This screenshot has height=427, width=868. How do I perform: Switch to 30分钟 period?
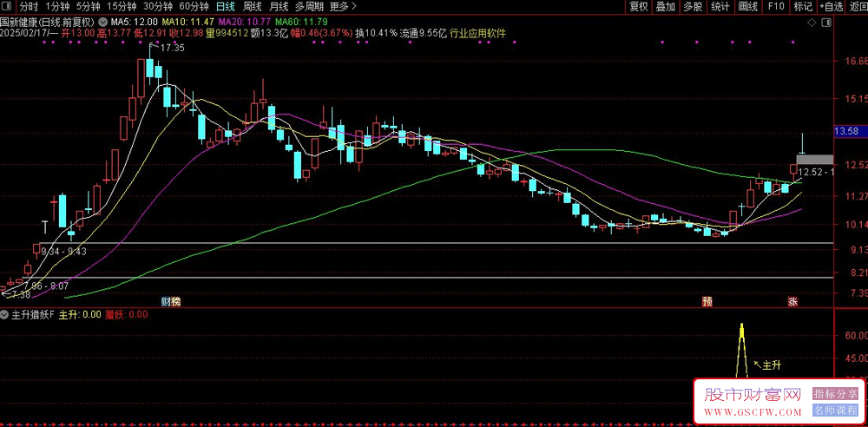point(158,7)
